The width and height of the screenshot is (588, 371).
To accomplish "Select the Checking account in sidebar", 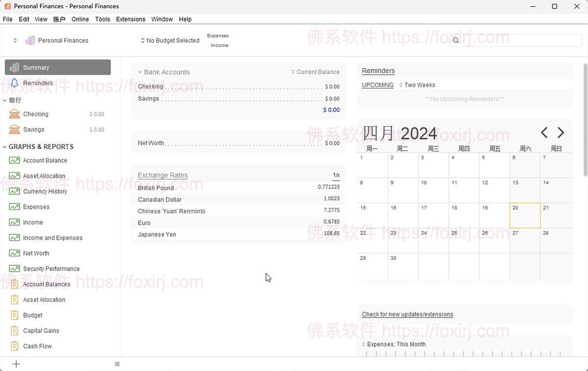I will tap(36, 114).
